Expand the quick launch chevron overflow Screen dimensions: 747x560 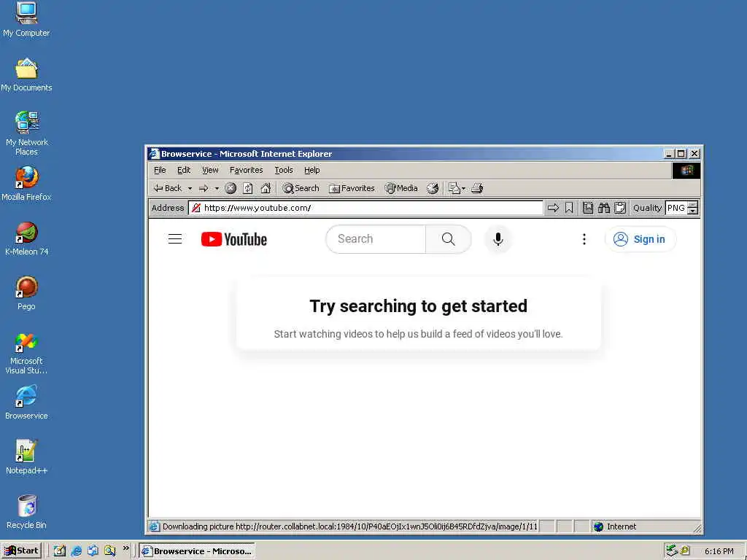(x=125, y=548)
